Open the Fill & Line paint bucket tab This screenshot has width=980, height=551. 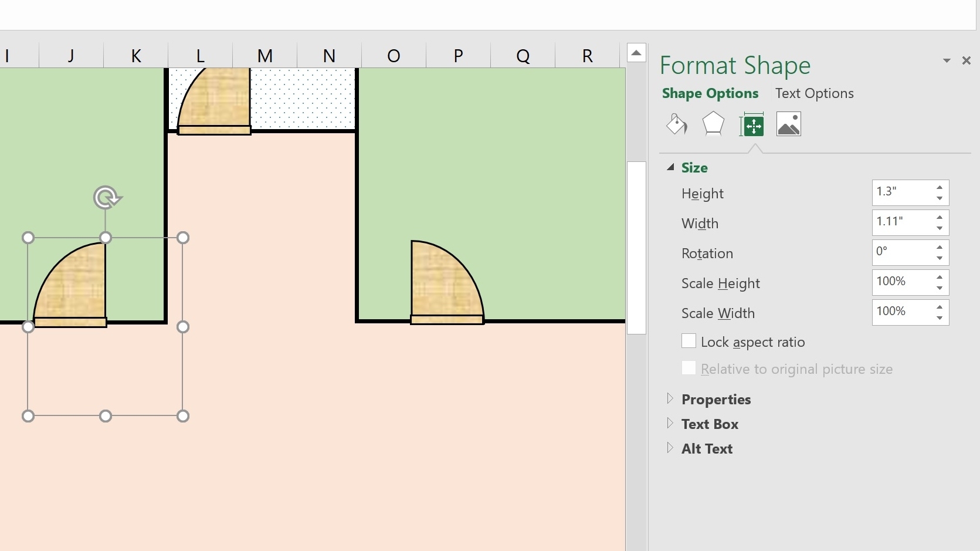click(676, 124)
